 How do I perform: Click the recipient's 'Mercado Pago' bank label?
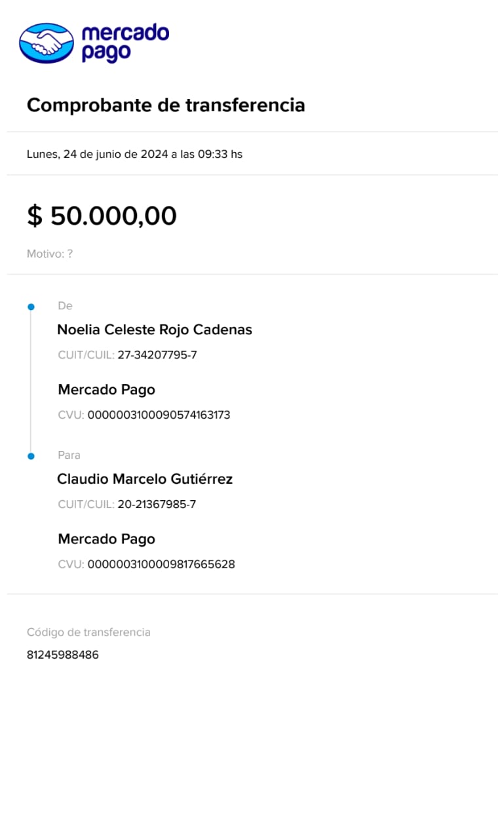(x=106, y=539)
